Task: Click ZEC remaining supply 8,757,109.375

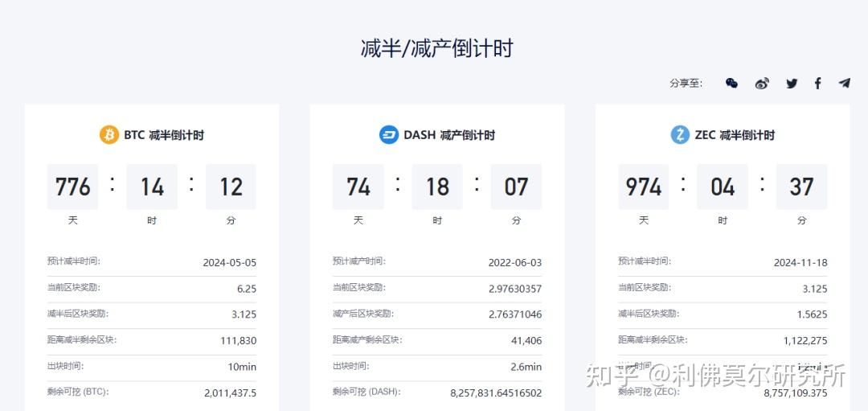Action: coord(796,393)
